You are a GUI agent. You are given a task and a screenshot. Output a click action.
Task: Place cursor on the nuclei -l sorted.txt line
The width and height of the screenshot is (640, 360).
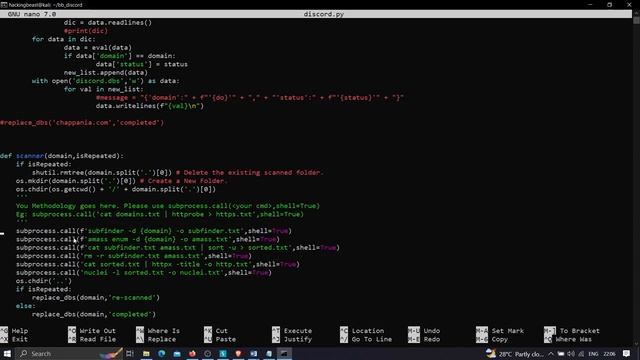click(x=144, y=273)
